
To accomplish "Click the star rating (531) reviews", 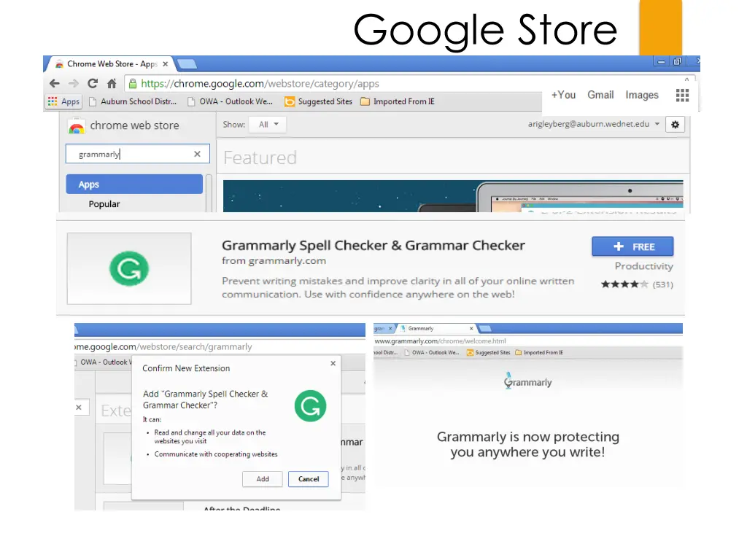I will [x=637, y=284].
